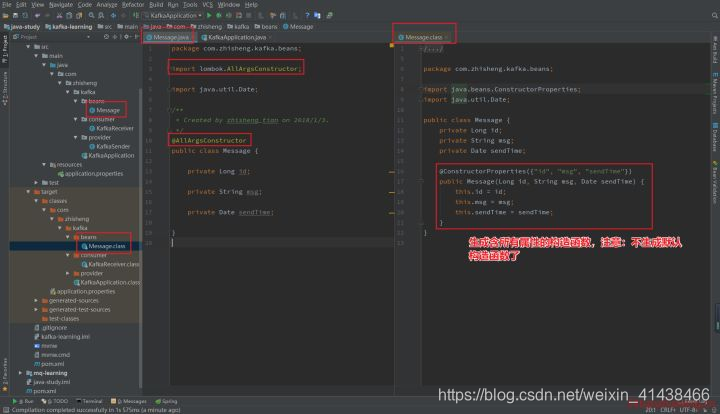Expand the test folder

[36, 183]
